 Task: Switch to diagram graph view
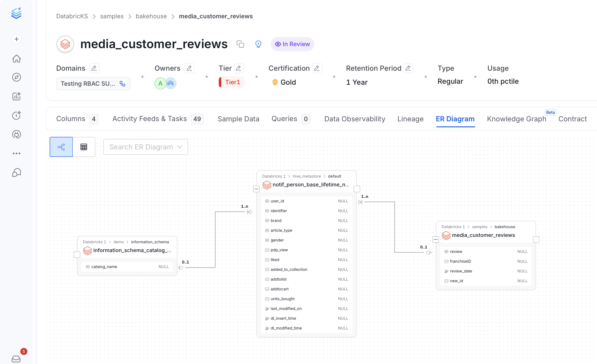pos(61,147)
